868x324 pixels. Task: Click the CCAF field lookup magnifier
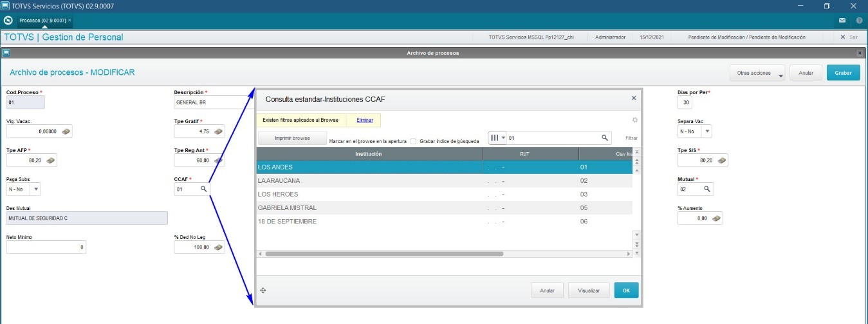coord(203,189)
